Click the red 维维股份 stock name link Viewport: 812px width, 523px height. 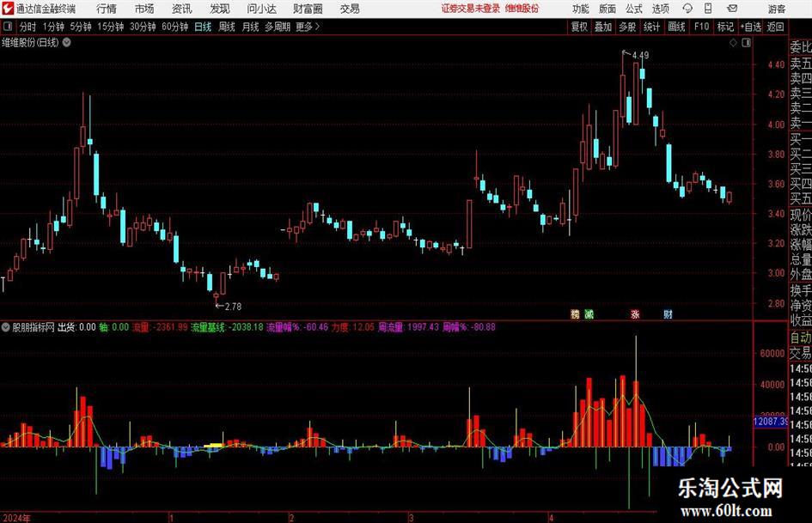tap(522, 9)
